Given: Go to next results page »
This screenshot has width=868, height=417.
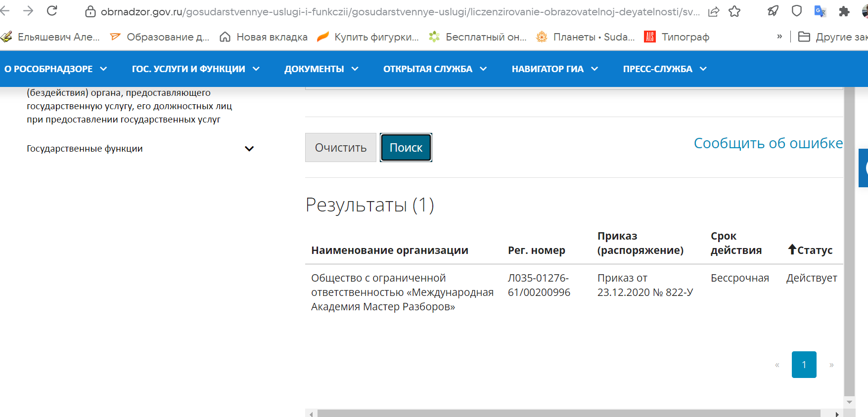Looking at the screenshot, I should 831,365.
